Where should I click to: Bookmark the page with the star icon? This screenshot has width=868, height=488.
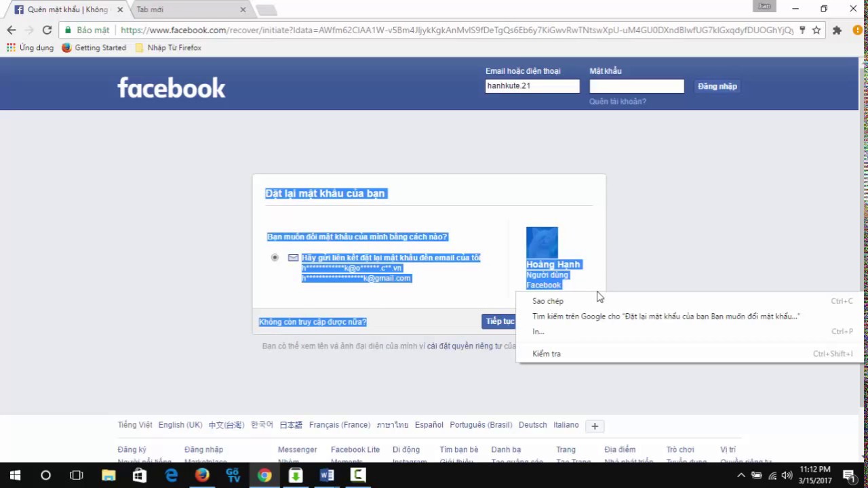click(x=816, y=30)
